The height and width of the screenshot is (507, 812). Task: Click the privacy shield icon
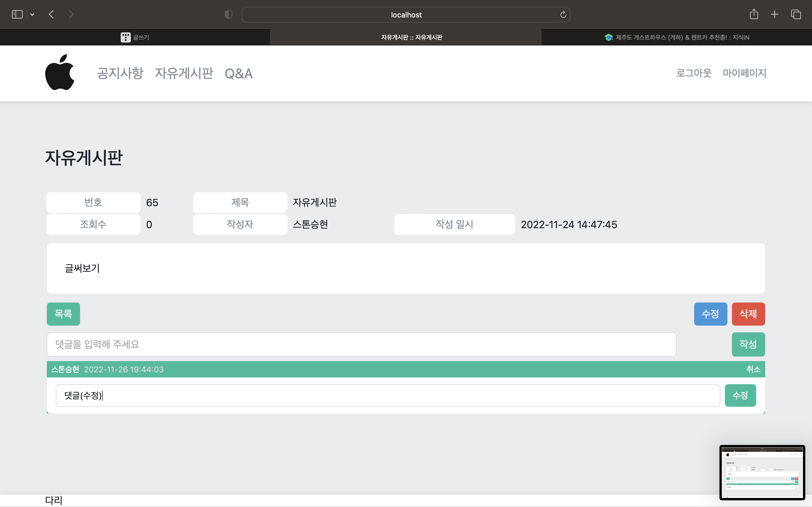pos(228,14)
